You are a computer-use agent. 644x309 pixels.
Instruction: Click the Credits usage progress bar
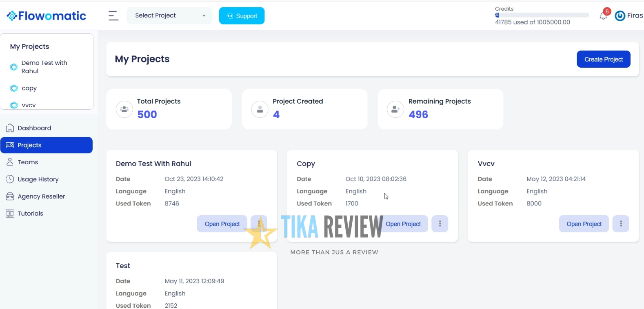pos(542,15)
